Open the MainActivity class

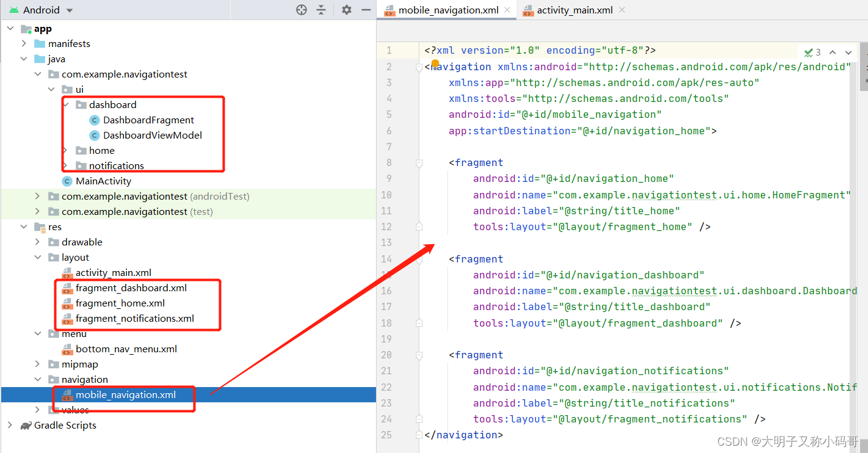(x=103, y=181)
